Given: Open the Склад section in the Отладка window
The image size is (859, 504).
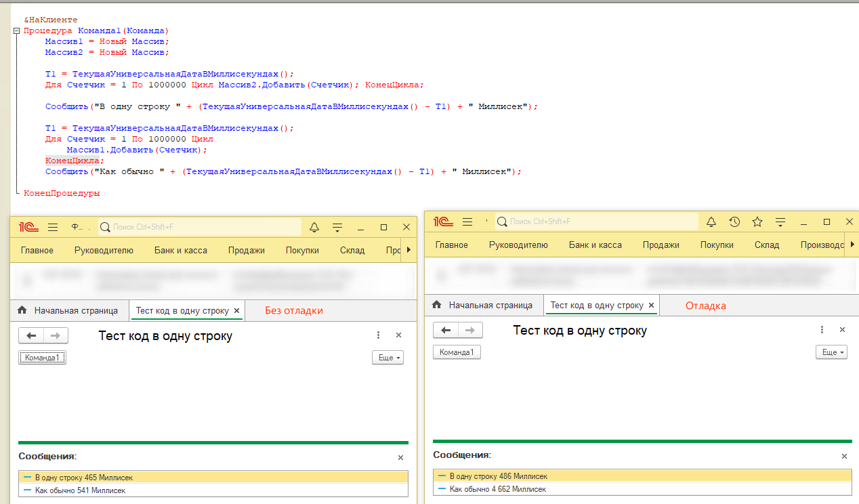Looking at the screenshot, I should [x=767, y=245].
